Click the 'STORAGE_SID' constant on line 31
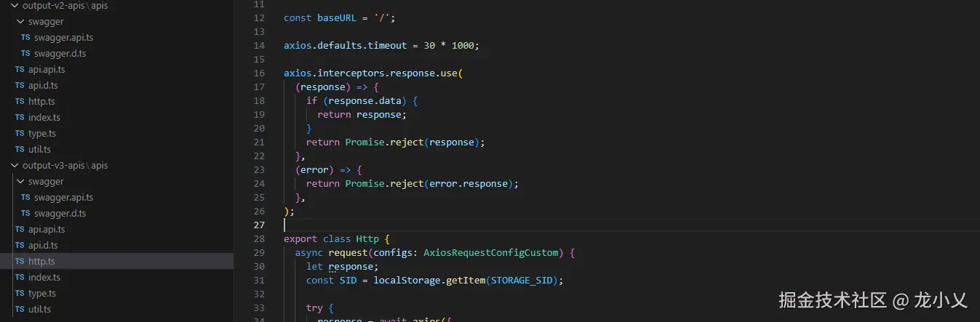 (x=521, y=280)
